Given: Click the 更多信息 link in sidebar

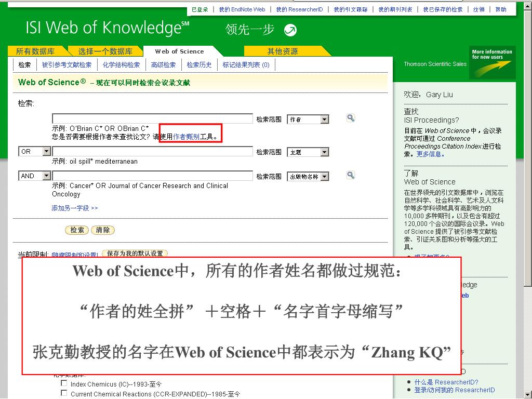Looking at the screenshot, I should pos(429,154).
